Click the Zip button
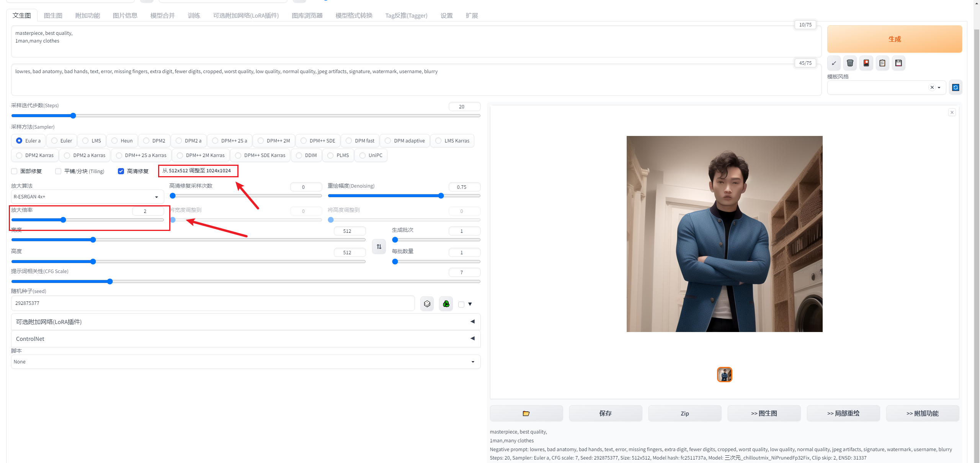This screenshot has height=463, width=980. pyautogui.click(x=684, y=413)
